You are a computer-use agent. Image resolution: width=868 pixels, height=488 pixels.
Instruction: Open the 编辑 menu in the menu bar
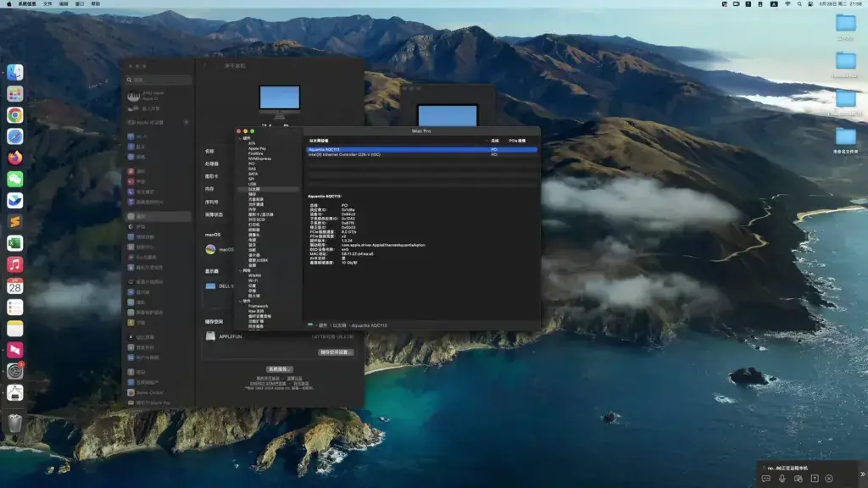click(64, 4)
